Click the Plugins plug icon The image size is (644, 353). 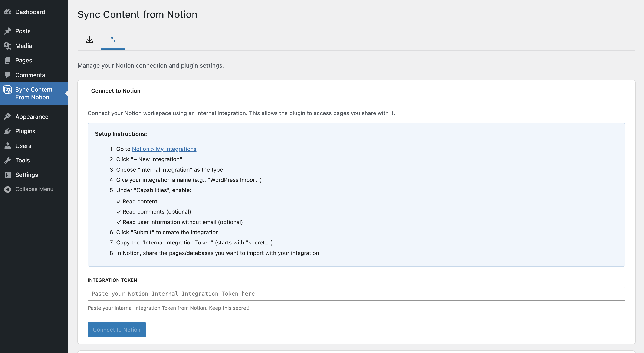8,131
